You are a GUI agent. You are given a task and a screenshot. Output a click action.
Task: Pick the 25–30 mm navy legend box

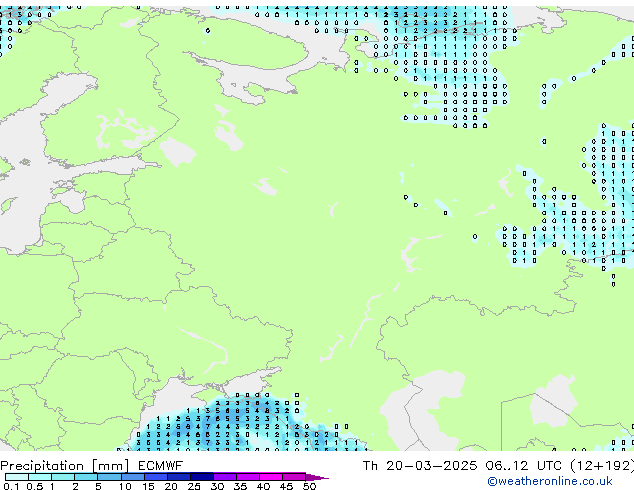coord(202,477)
